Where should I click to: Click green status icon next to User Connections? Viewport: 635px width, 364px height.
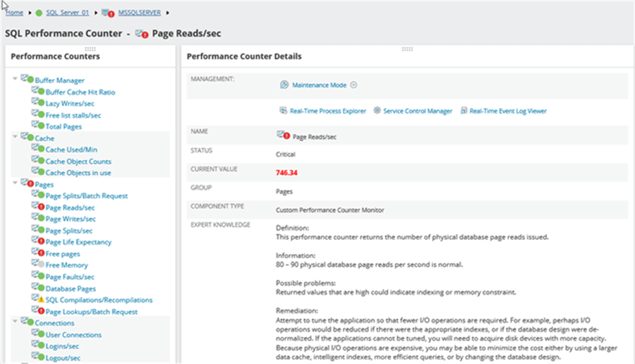[x=41, y=334]
